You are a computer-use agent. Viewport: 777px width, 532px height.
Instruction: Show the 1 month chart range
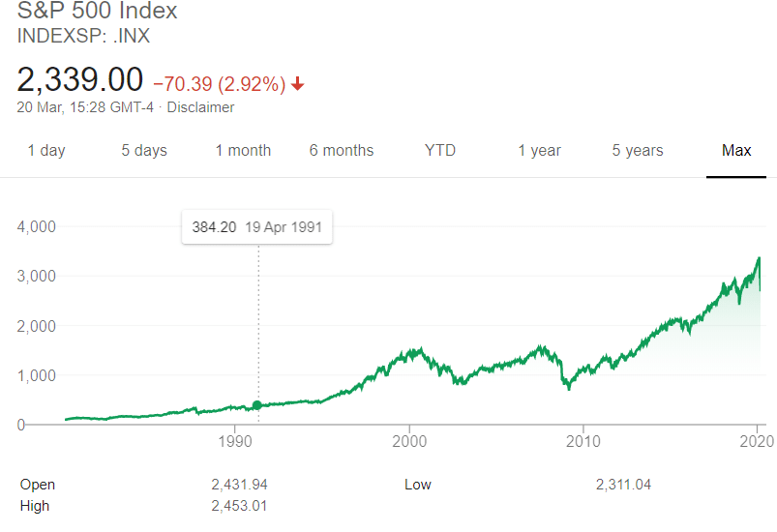pyautogui.click(x=243, y=150)
